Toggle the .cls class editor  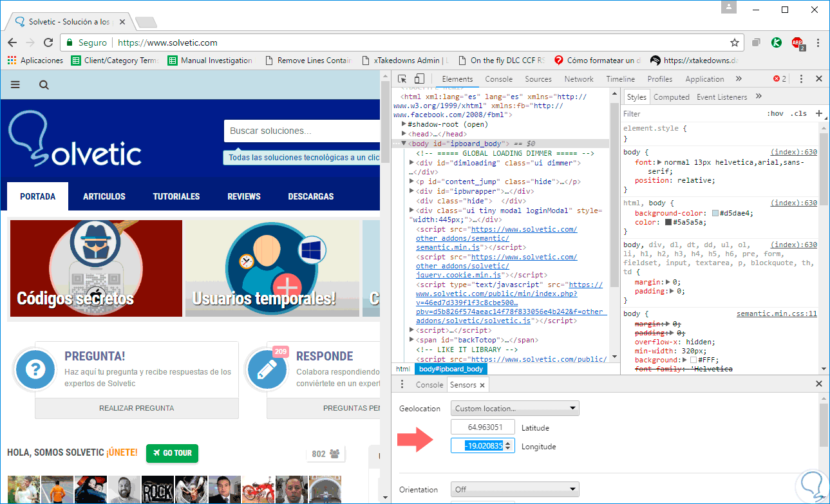coord(799,113)
